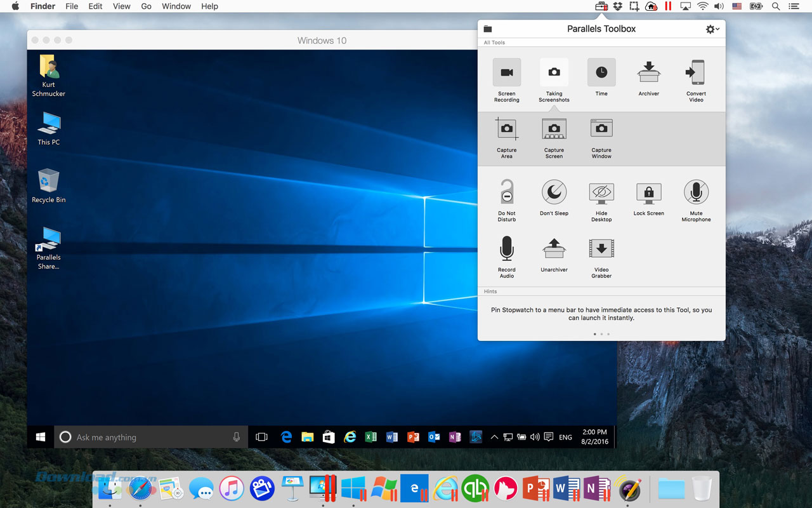The height and width of the screenshot is (508, 812).
Task: Open the Go menu
Action: coord(146,6)
